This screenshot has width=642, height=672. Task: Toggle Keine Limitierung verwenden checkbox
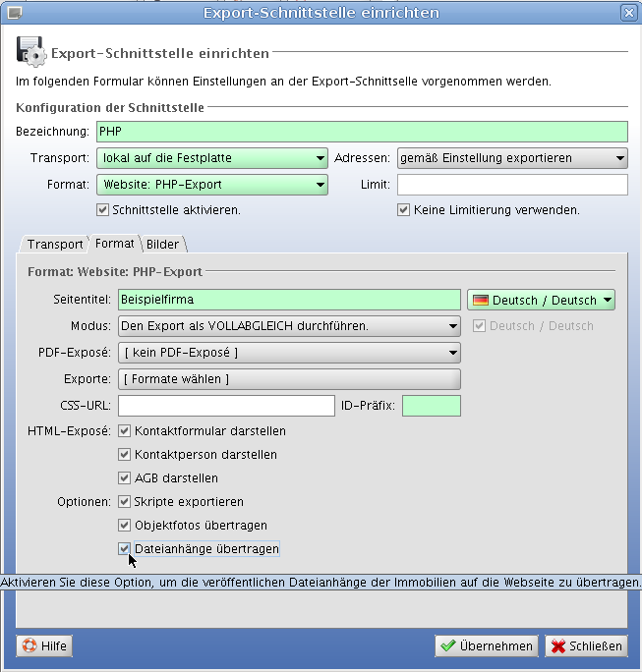[x=403, y=209]
